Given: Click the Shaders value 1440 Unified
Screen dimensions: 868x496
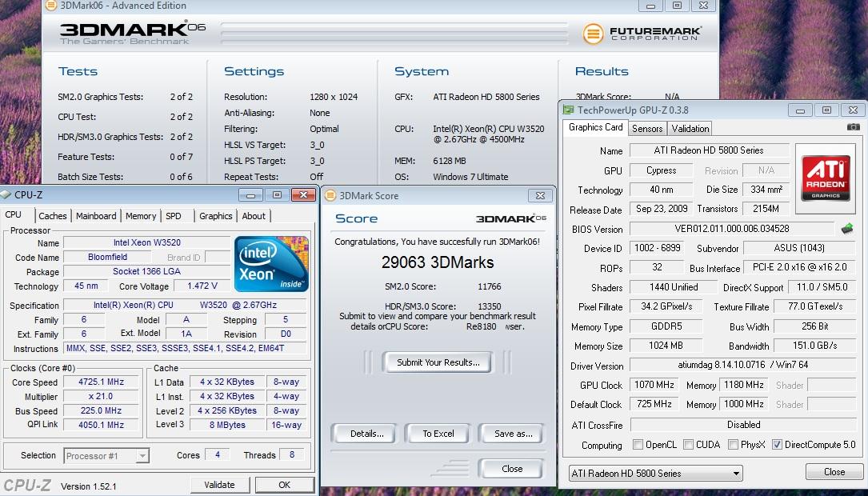Looking at the screenshot, I should point(673,287).
